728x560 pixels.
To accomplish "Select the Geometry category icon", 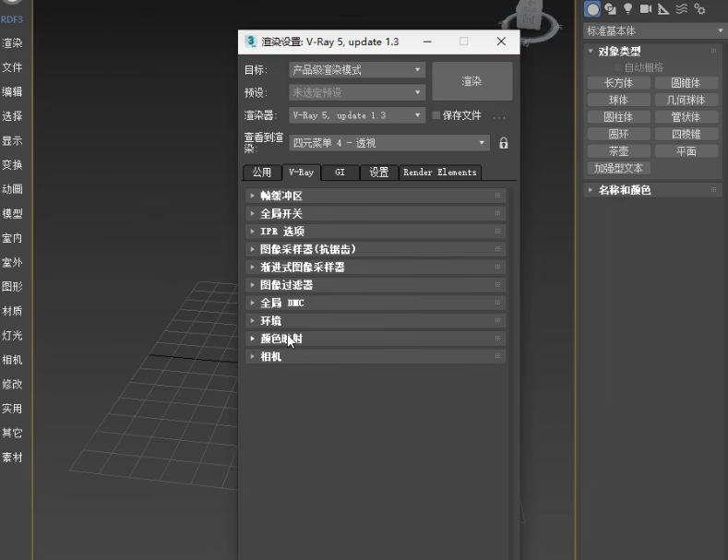I will [592, 9].
